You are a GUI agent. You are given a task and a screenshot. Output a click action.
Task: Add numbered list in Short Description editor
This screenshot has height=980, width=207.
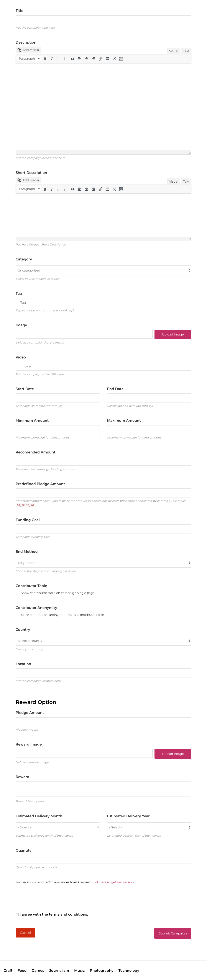point(66,189)
